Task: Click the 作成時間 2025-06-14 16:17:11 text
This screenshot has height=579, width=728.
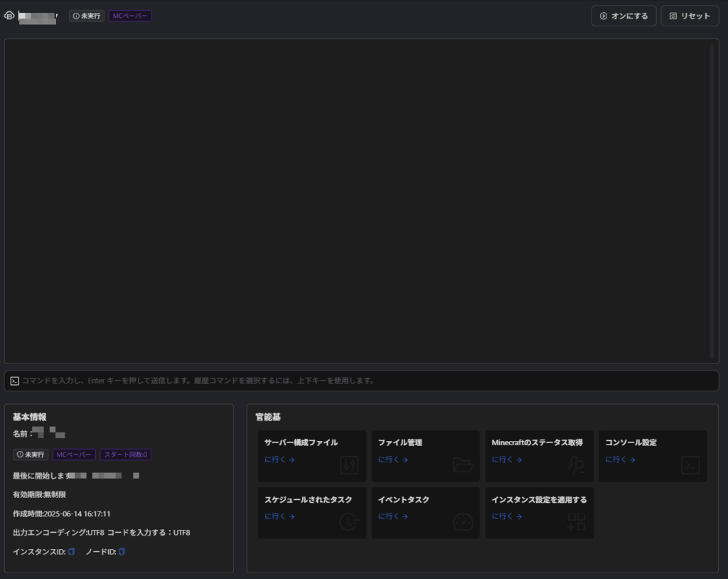Action: 62,514
